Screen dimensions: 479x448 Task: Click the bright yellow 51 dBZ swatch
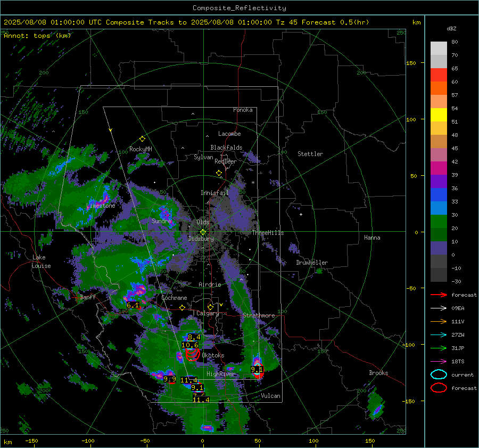pos(439,115)
